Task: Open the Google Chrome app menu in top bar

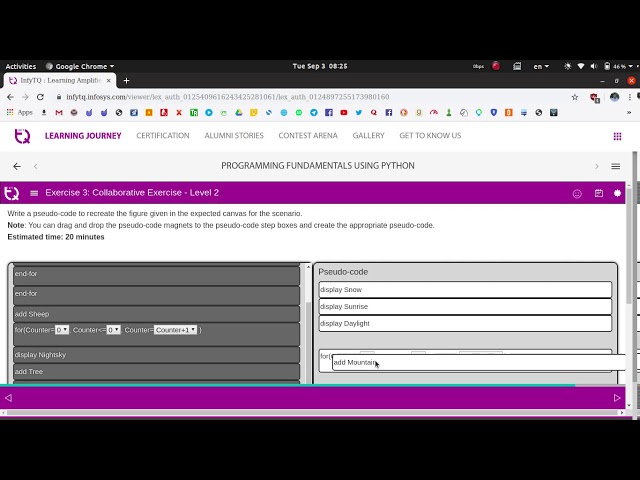Action: pyautogui.click(x=80, y=66)
